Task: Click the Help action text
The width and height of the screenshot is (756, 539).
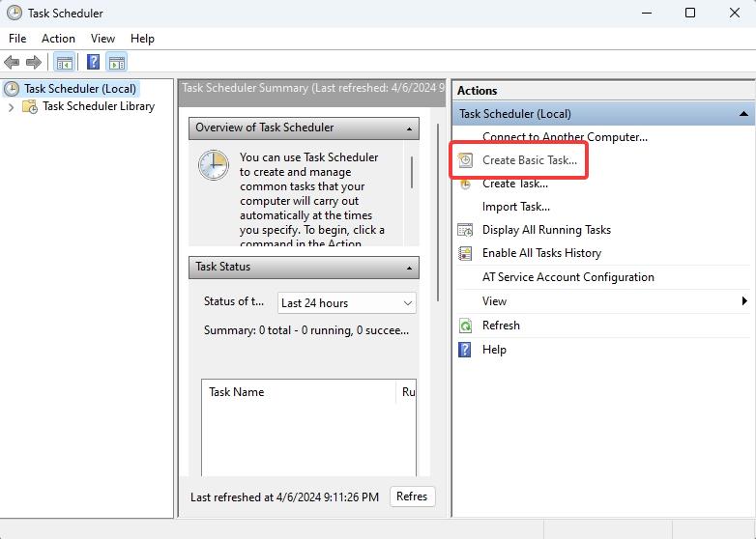Action: coord(494,350)
